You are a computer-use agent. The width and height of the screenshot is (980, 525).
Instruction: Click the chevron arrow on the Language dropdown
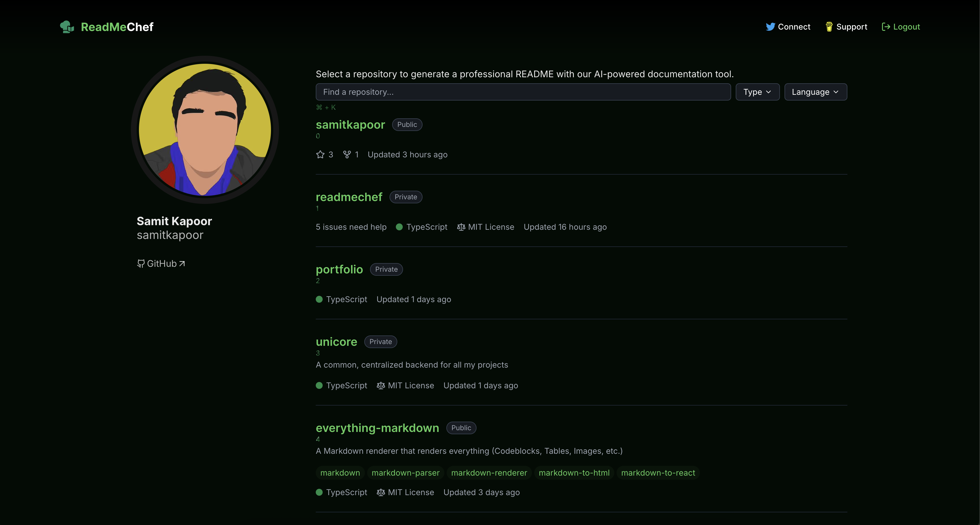point(836,92)
